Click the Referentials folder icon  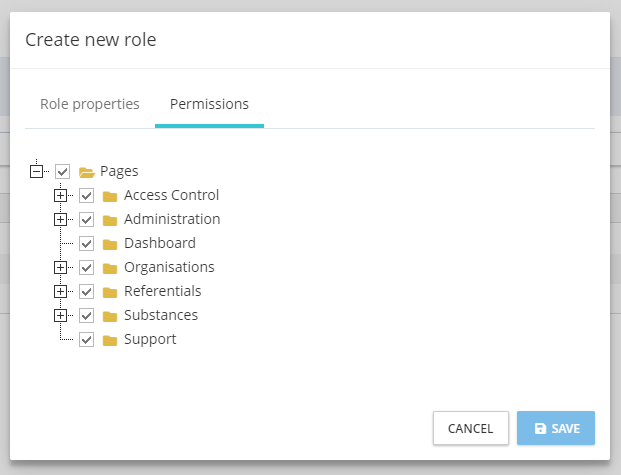point(110,292)
